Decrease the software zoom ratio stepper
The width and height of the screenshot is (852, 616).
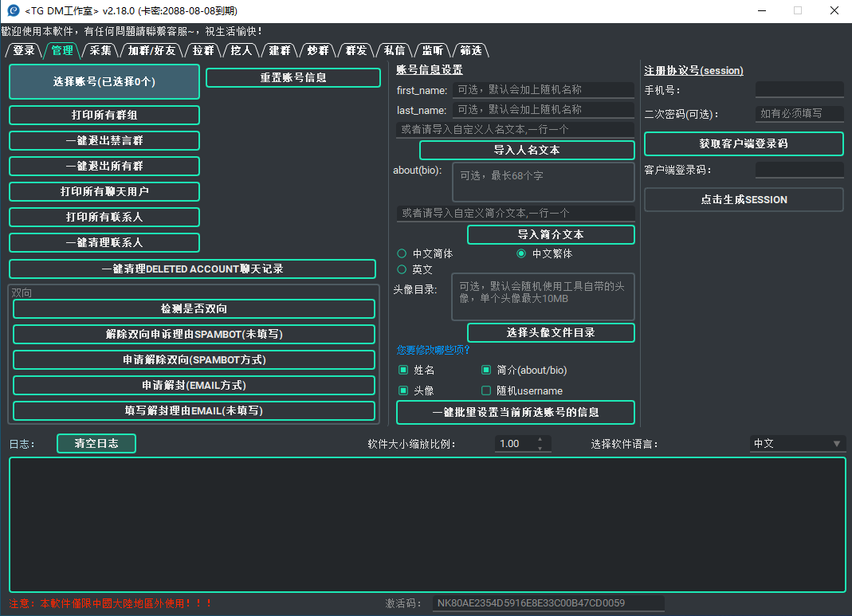(540, 448)
